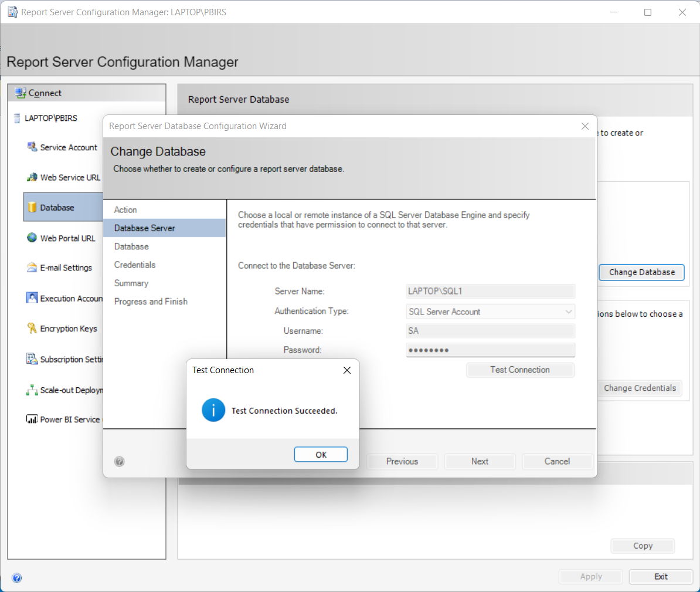Click the Copy button for results
This screenshot has height=592, width=700.
[643, 546]
